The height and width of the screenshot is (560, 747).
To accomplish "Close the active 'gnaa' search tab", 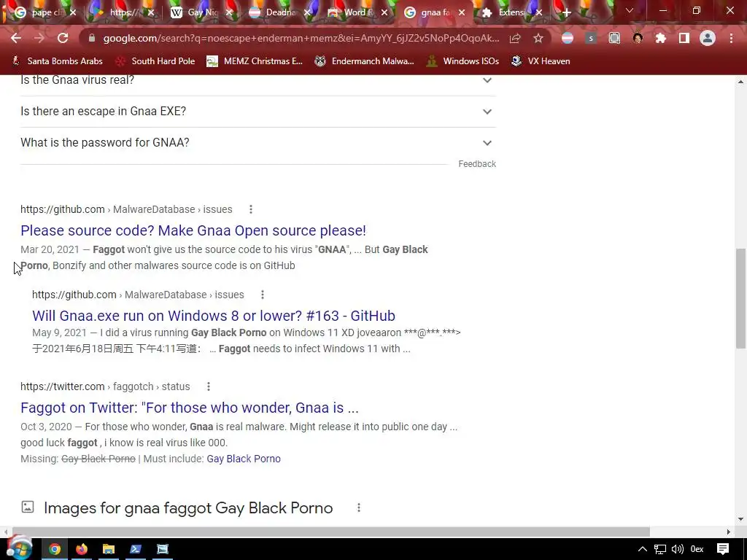I will (462, 13).
